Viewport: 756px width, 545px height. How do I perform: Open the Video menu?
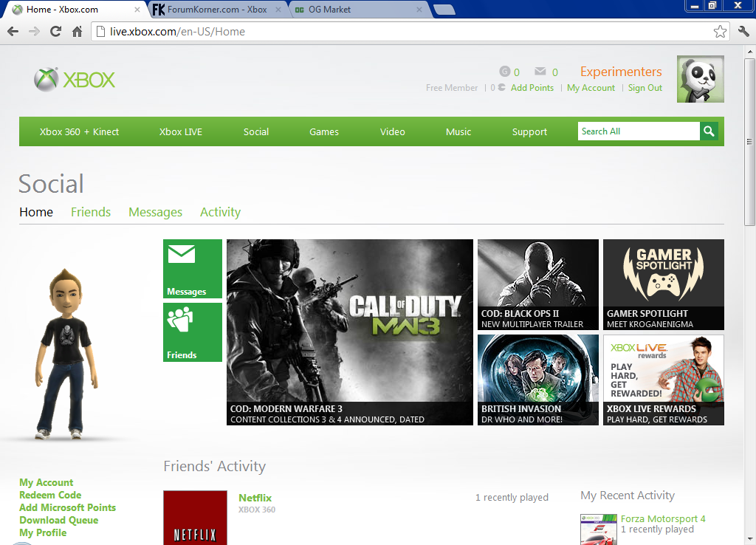[393, 131]
